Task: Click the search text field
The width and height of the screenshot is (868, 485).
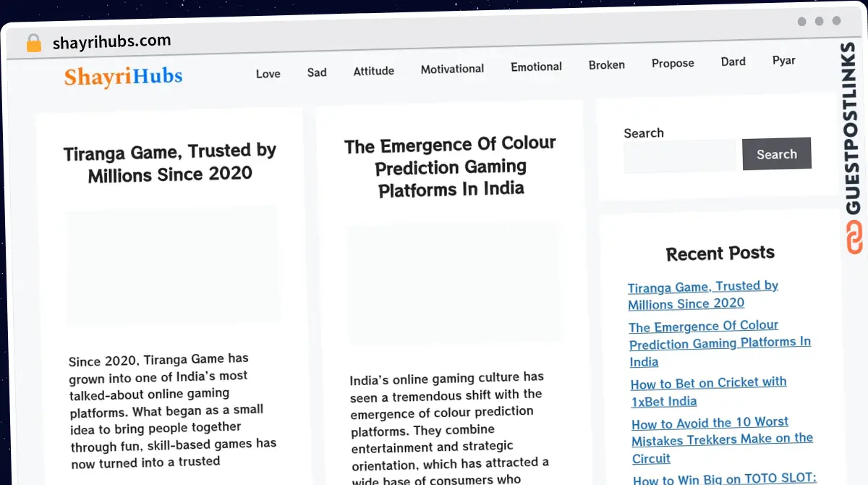Action: [x=679, y=155]
